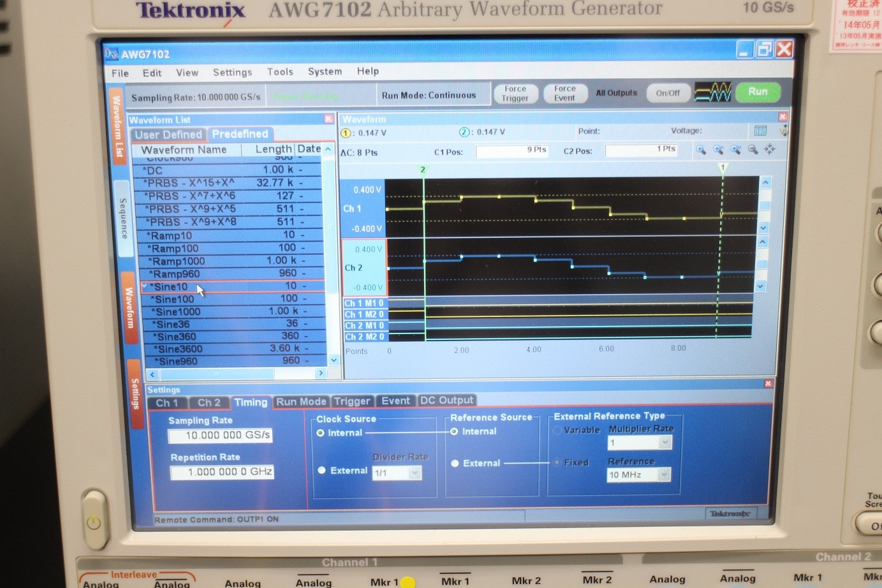Click the Repetition Rate input field
Screen dimensions: 882x588
pyautogui.click(x=222, y=472)
